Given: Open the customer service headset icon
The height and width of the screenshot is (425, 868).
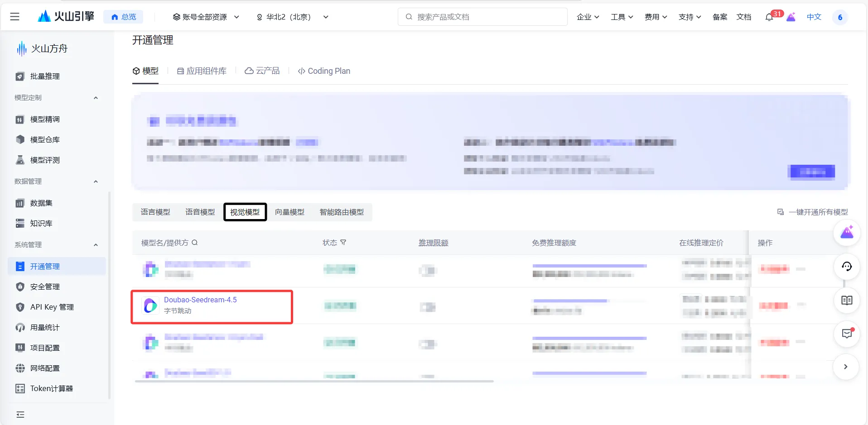Looking at the screenshot, I should tap(847, 267).
